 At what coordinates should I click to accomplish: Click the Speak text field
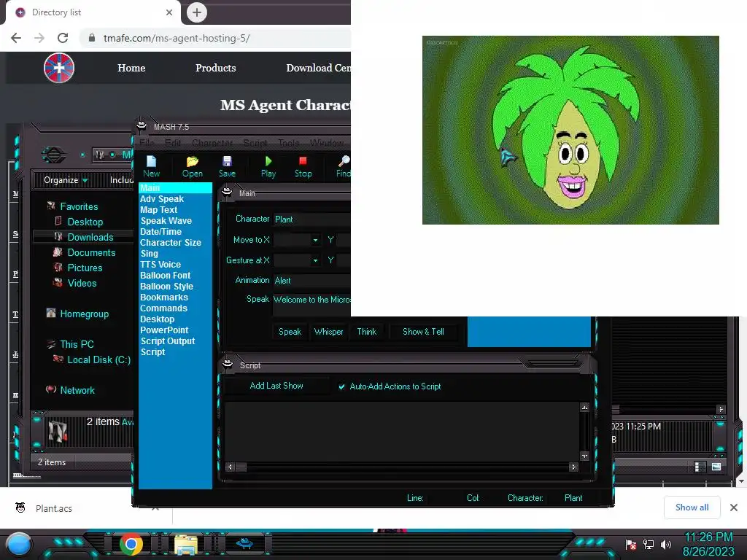(x=312, y=305)
